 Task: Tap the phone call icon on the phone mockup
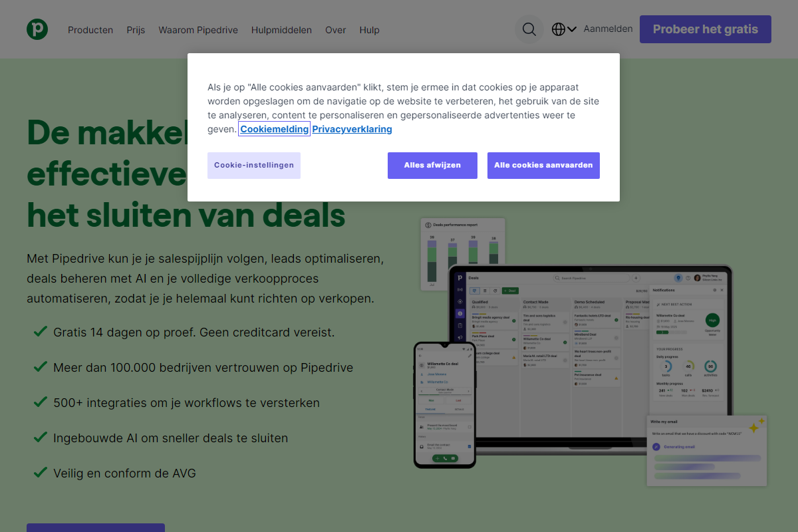tap(446, 458)
